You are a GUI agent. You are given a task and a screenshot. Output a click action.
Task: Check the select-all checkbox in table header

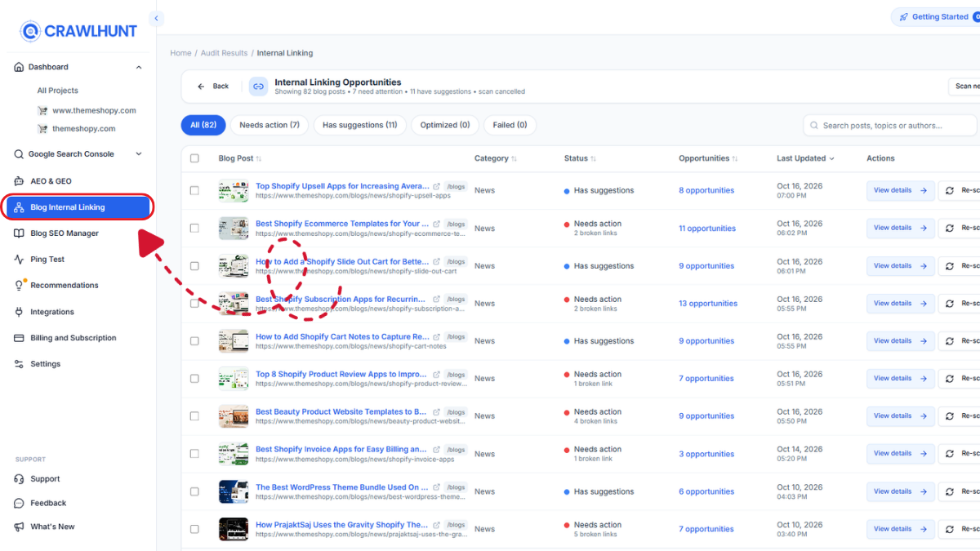click(194, 158)
